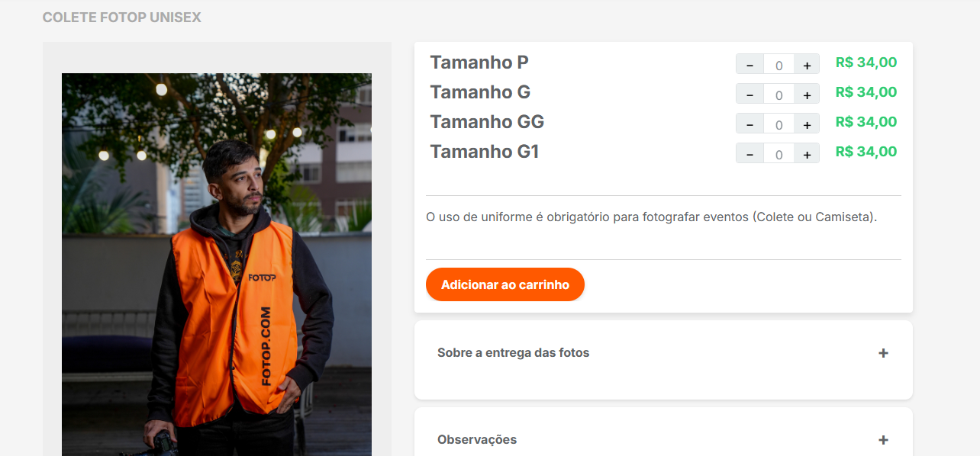This screenshot has width=980, height=456.
Task: Increase Tamanho P quantity with plus
Action: coord(807,65)
